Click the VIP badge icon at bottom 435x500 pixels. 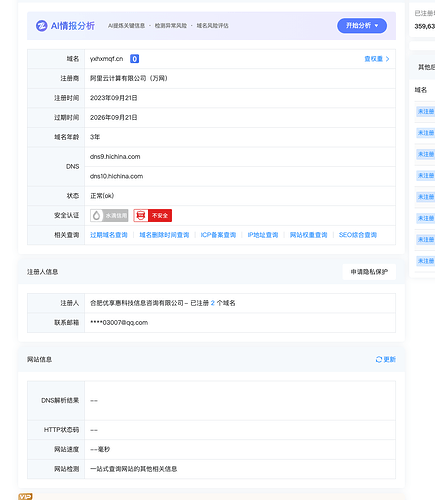click(x=25, y=496)
